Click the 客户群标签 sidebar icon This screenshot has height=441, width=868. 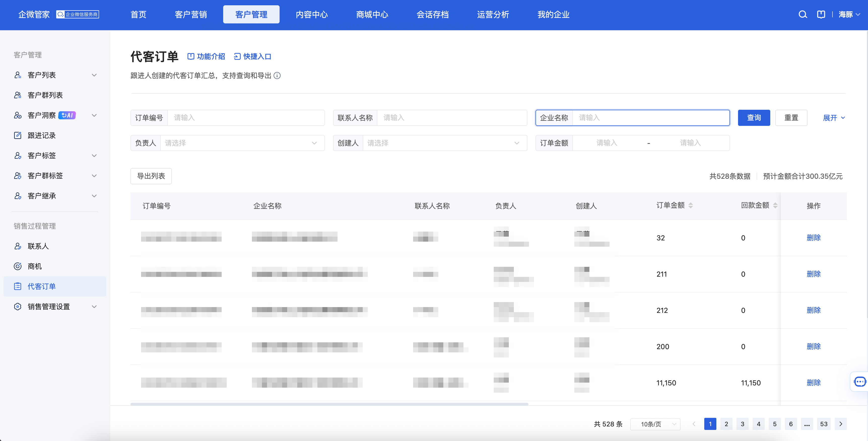[x=18, y=176]
